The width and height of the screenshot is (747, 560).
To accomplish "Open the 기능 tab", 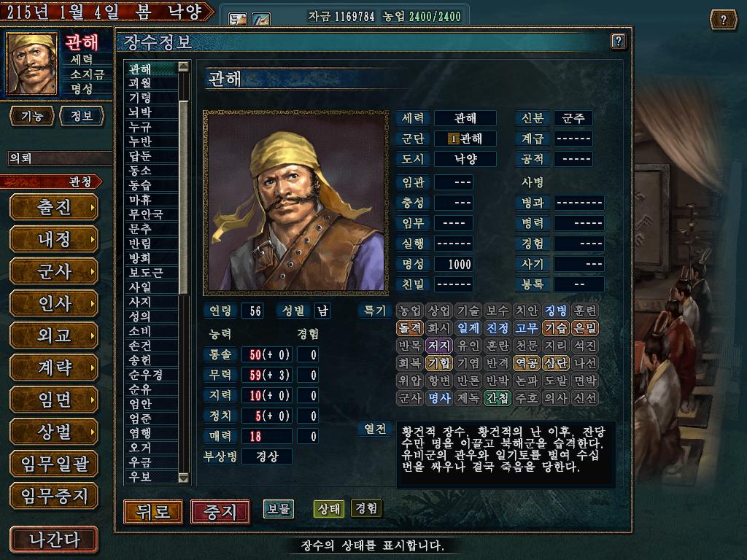I will tap(32, 116).
